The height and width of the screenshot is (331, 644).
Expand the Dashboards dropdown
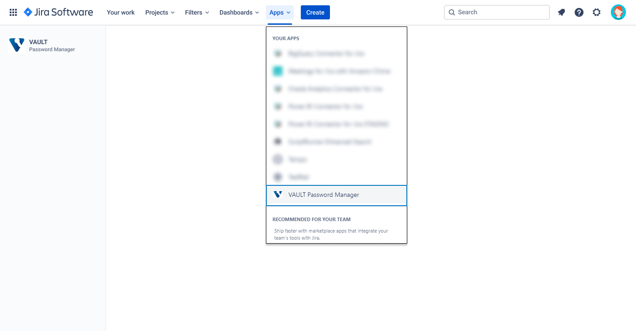pos(239,12)
